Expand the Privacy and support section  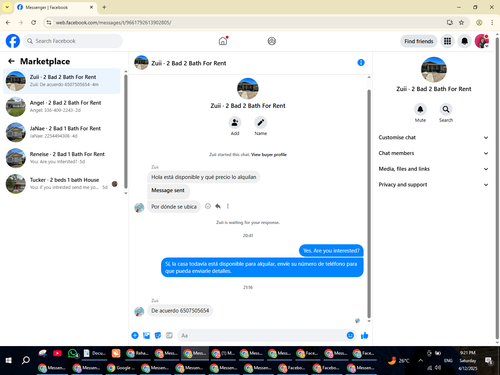tap(433, 184)
